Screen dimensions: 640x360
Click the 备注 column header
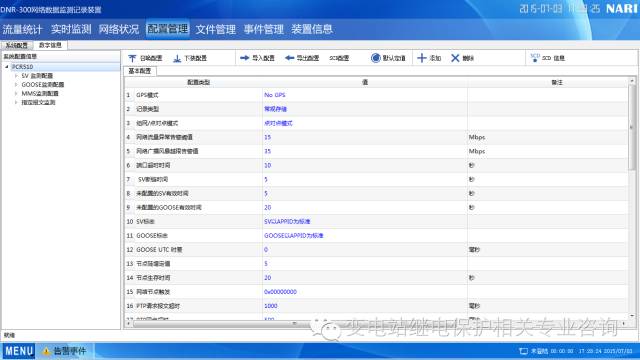557,82
